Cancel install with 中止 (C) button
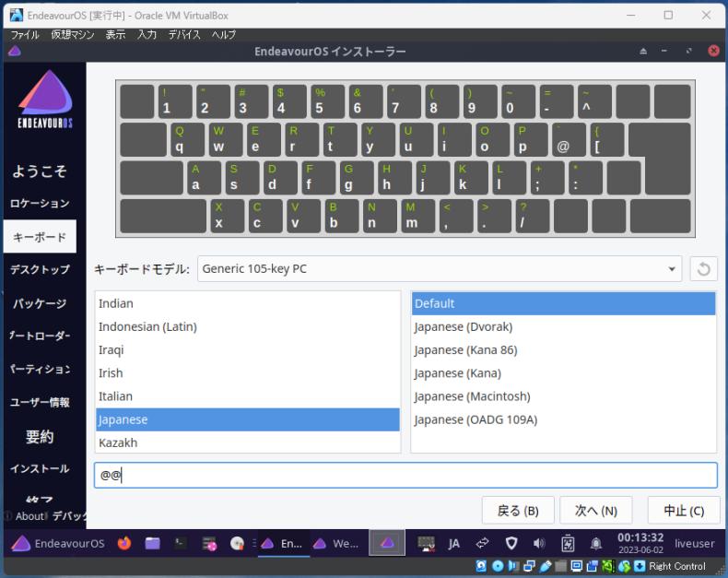 coord(684,511)
